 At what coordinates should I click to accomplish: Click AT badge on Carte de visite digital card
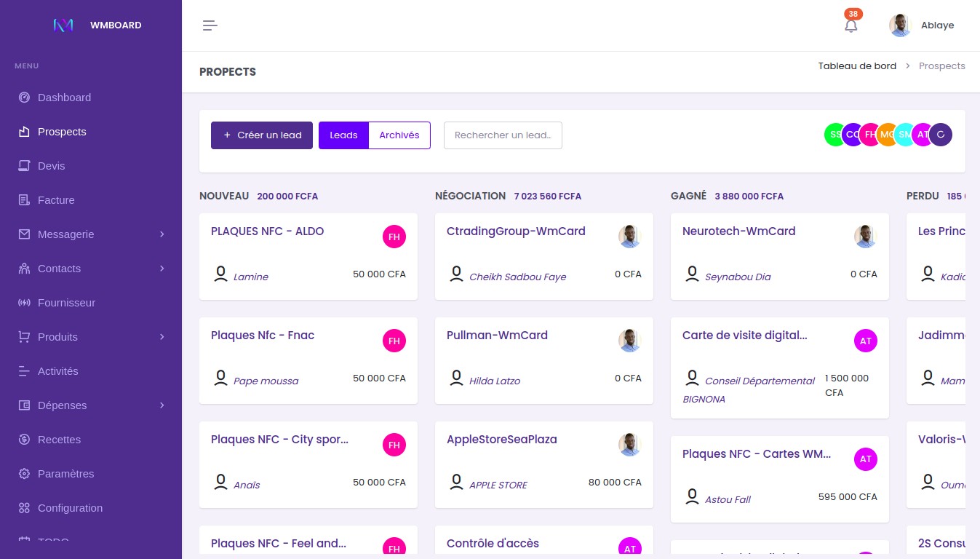[x=866, y=341]
